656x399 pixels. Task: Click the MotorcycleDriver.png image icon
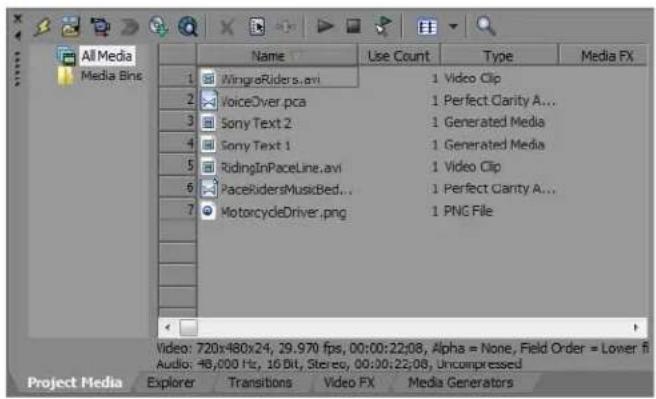pos(208,211)
